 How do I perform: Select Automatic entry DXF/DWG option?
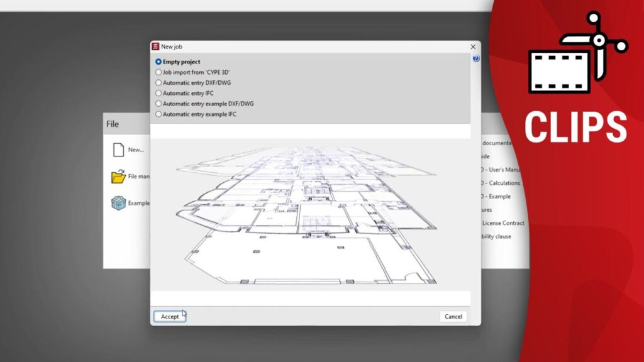pos(158,83)
